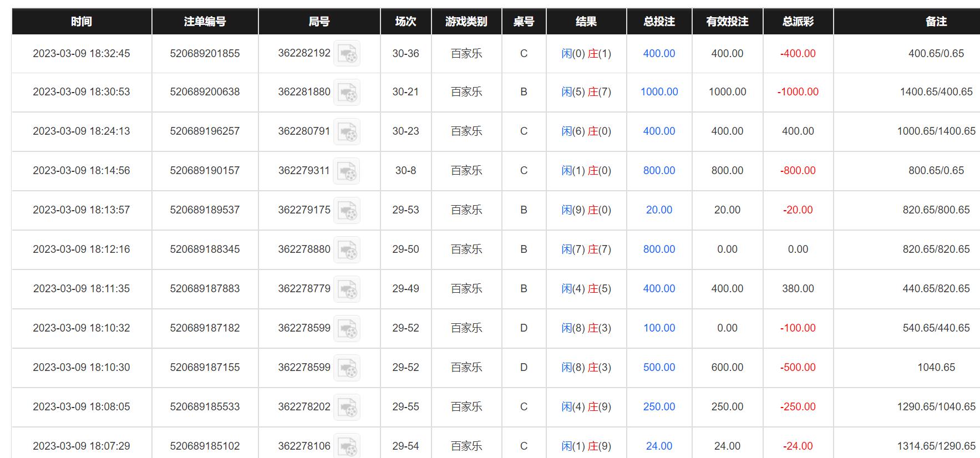Open video replay for round 362281880
This screenshot has width=980, height=458.
347,92
